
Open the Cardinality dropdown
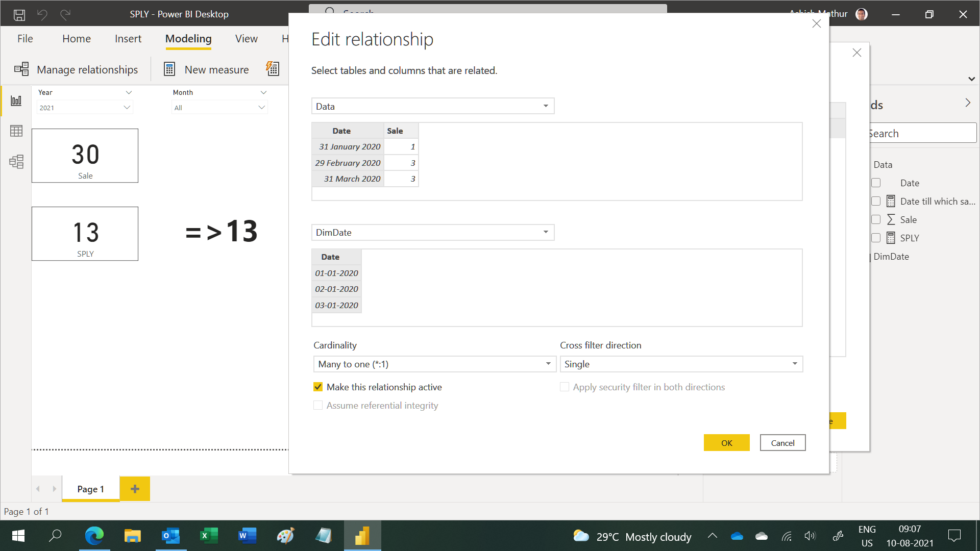click(x=434, y=364)
